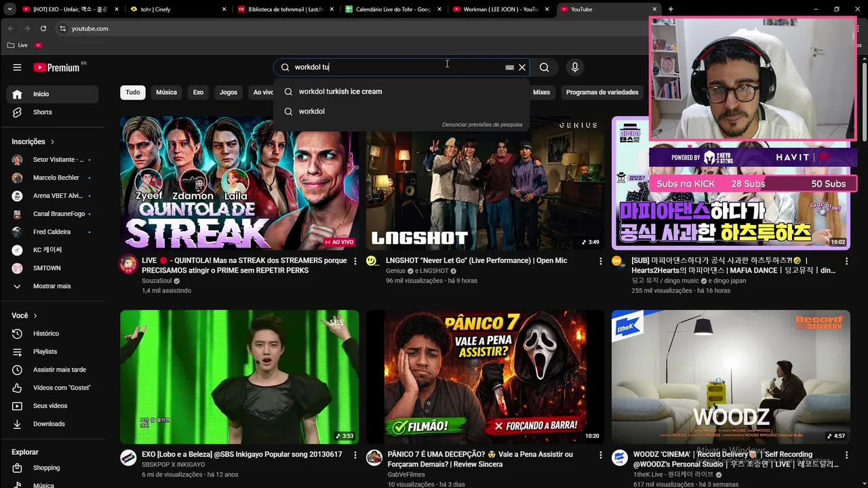This screenshot has width=868, height=488.
Task: Click the YouTube Premium logo
Action: [57, 67]
